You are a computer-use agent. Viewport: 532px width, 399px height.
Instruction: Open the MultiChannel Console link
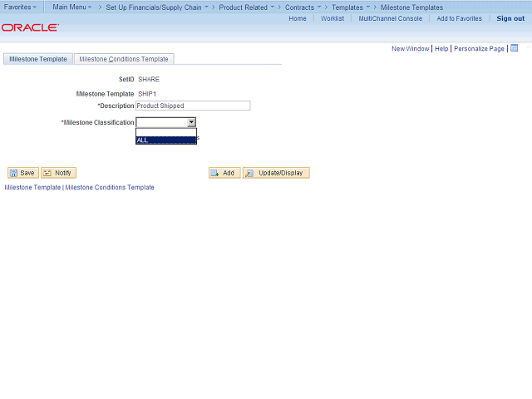pos(391,18)
